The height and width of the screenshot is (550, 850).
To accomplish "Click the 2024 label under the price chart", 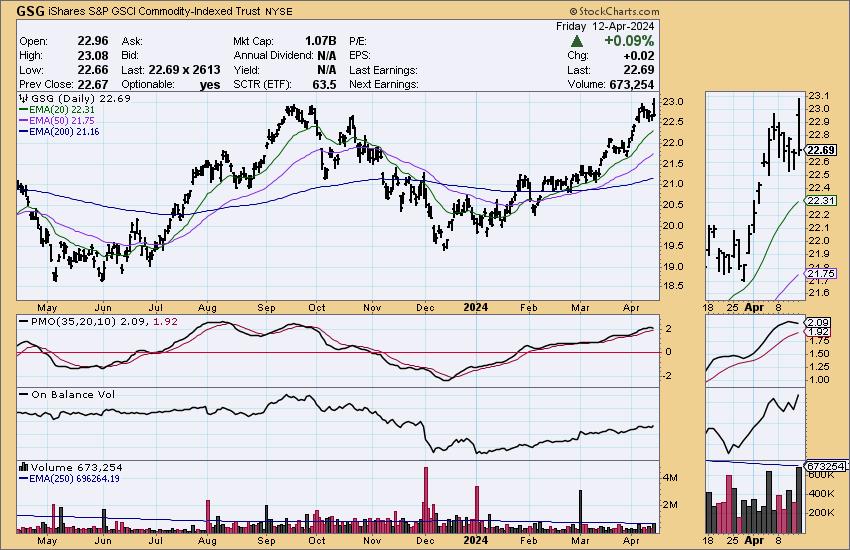I will [475, 307].
